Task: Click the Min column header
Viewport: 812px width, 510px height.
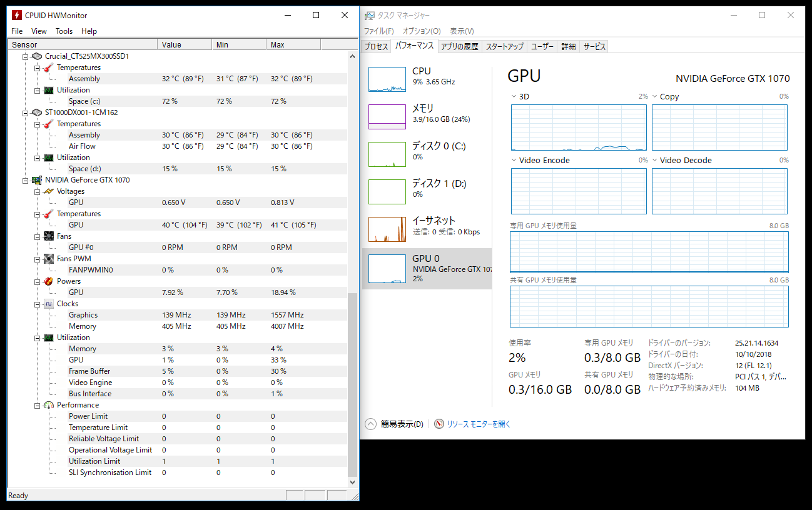Action: click(x=239, y=44)
